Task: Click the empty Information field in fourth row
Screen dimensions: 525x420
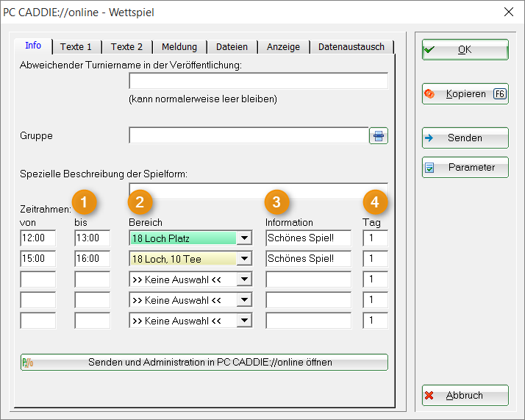Action: 308,300
